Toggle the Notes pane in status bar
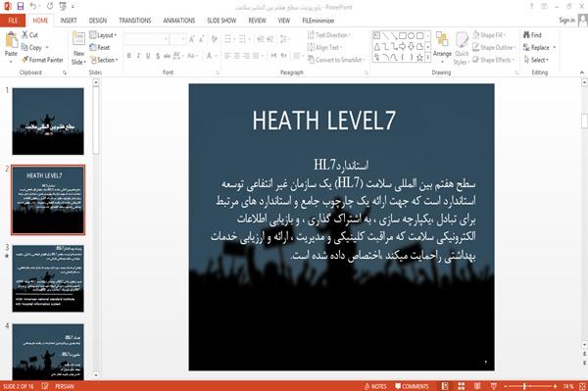Viewport: 588px width, 391px height. tap(375, 386)
